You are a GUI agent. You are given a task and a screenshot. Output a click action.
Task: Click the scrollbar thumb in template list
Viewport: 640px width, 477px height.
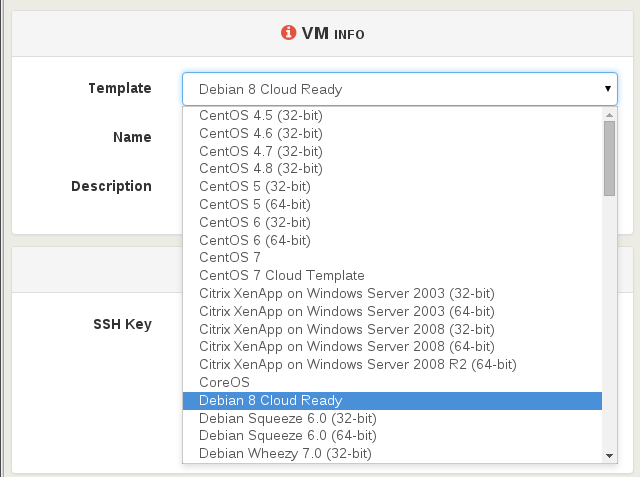coord(609,158)
